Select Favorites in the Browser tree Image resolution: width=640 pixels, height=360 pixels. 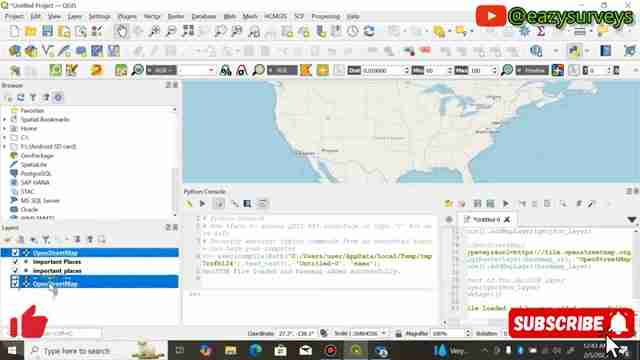(x=32, y=111)
